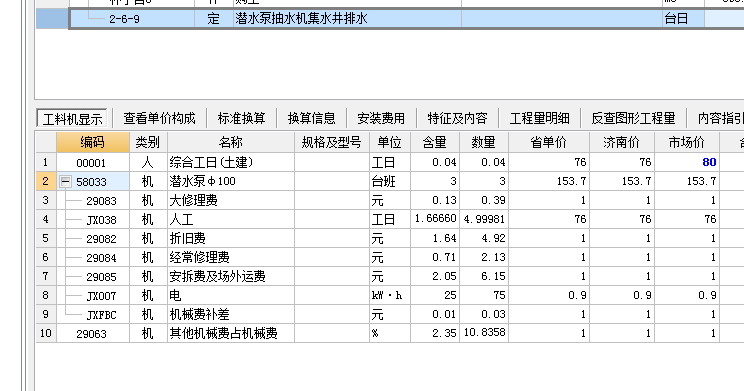Select code JXFBC child row

coord(101,315)
